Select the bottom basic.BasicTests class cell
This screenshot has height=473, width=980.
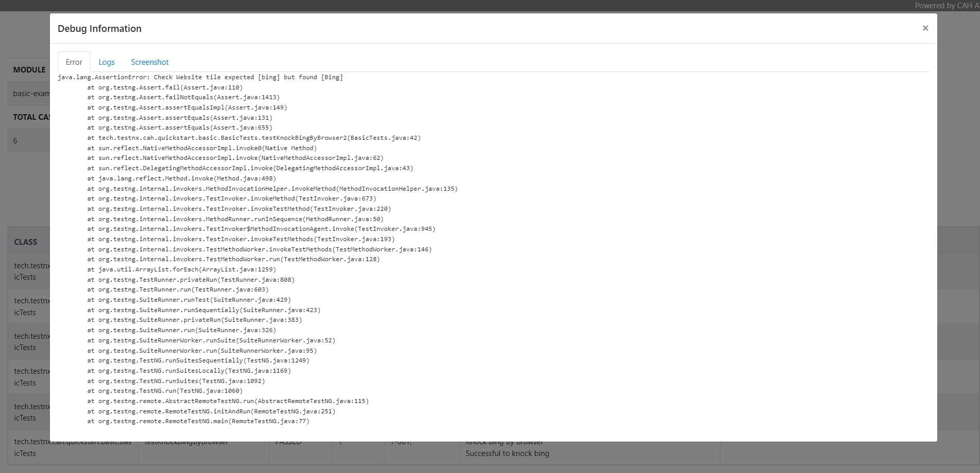tap(73, 447)
